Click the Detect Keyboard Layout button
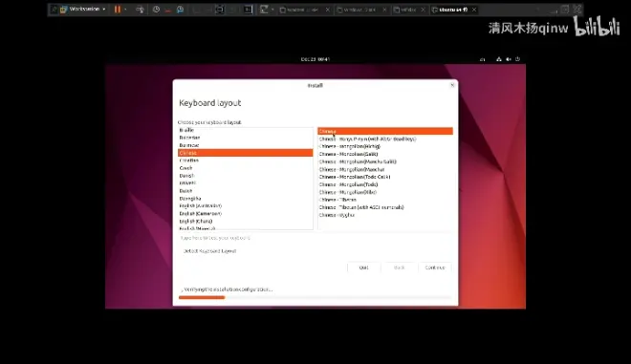The height and width of the screenshot is (364, 631). (209, 251)
